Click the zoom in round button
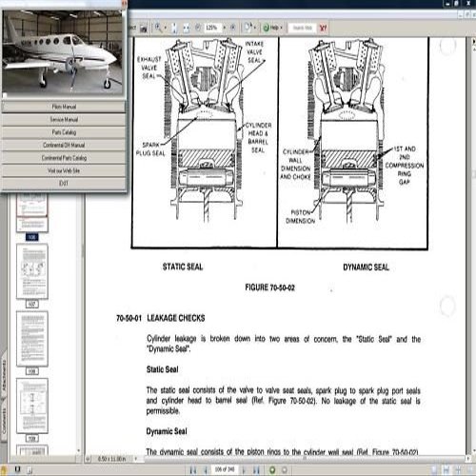This screenshot has height=476, width=476. point(232,28)
